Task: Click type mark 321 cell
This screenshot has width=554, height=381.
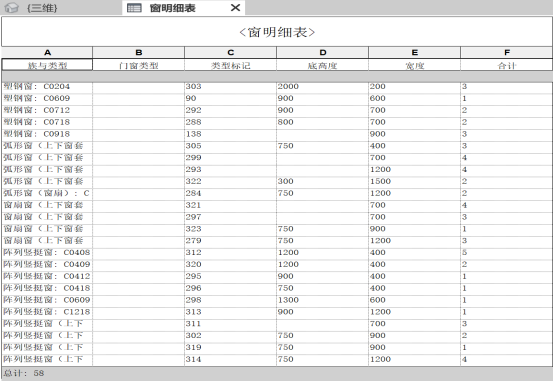Action: [x=230, y=205]
